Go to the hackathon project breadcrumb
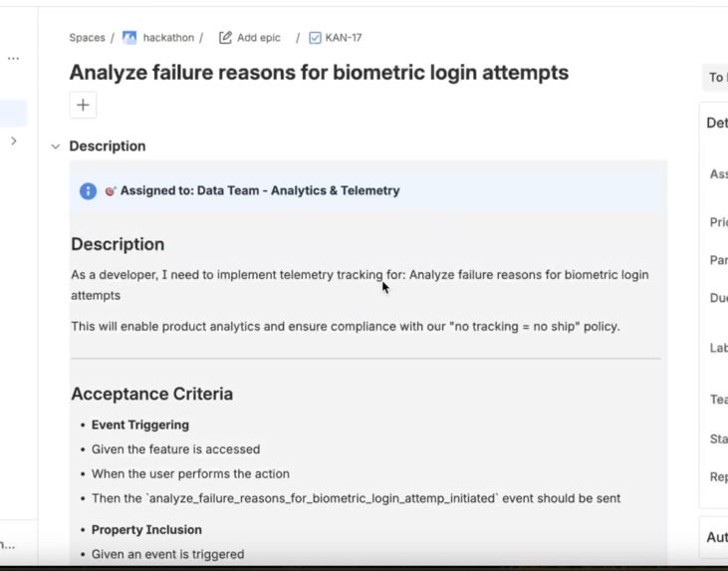This screenshot has width=728, height=571. (168, 38)
